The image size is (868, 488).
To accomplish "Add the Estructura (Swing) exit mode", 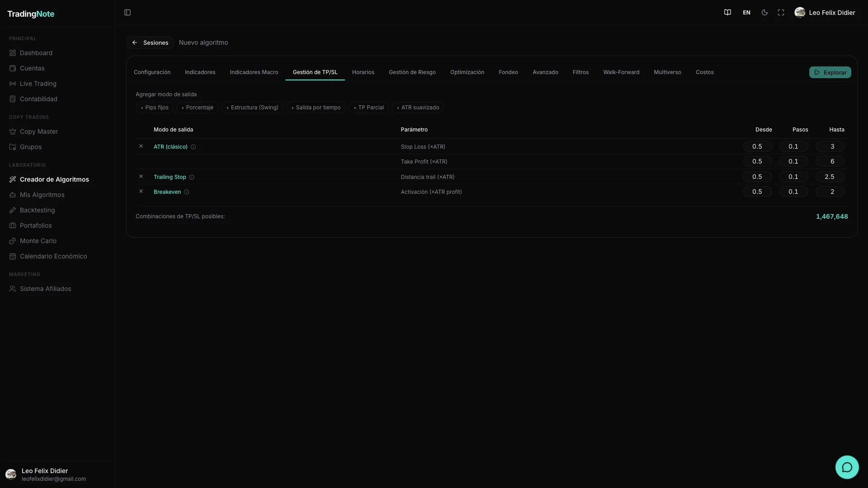I will click(x=252, y=108).
